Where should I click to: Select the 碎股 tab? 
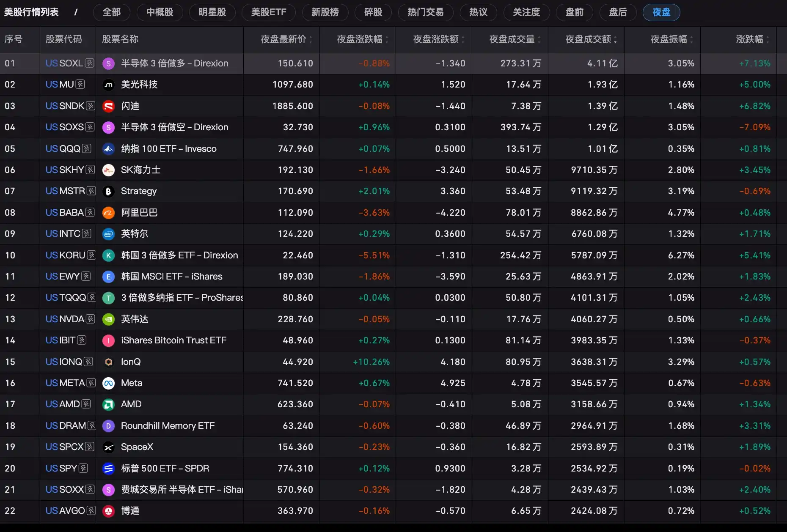(x=373, y=12)
